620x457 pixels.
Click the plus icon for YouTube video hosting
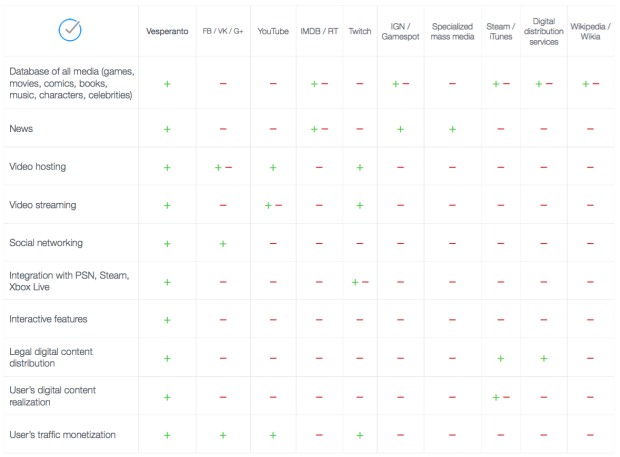click(273, 167)
